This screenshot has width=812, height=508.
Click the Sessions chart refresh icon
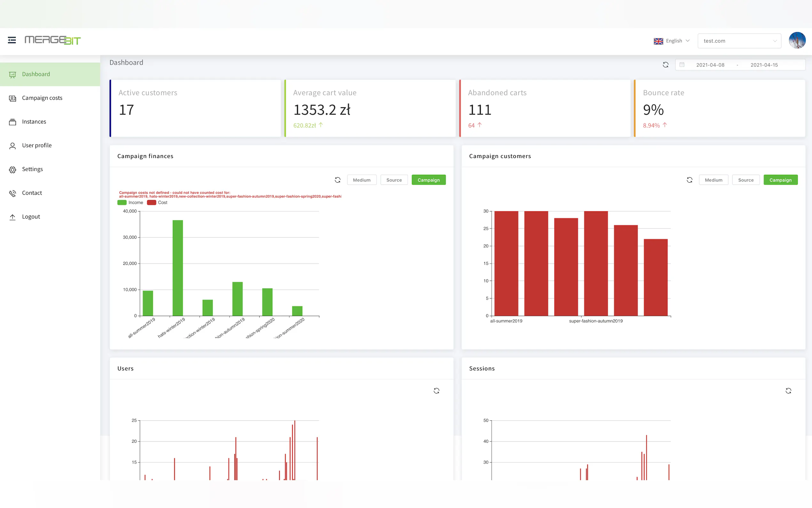point(788,391)
